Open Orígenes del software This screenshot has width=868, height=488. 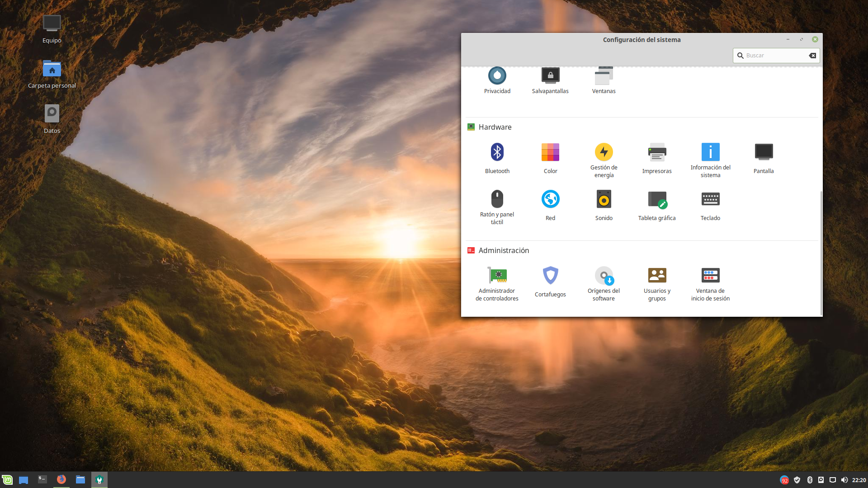pyautogui.click(x=604, y=276)
